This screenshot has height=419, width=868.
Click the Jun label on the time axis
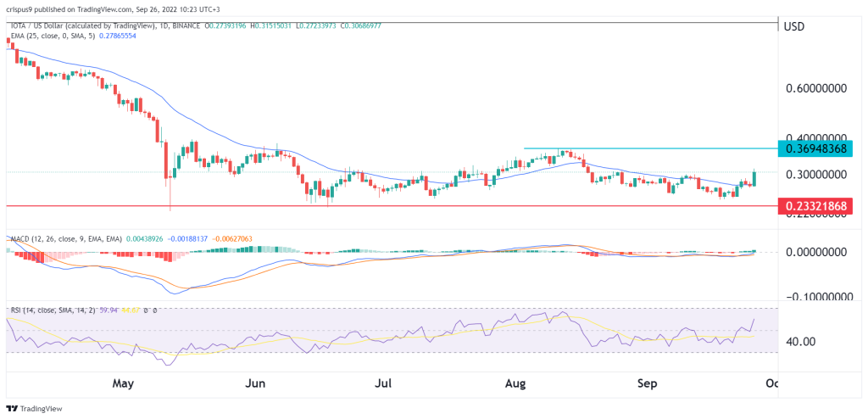coord(256,383)
